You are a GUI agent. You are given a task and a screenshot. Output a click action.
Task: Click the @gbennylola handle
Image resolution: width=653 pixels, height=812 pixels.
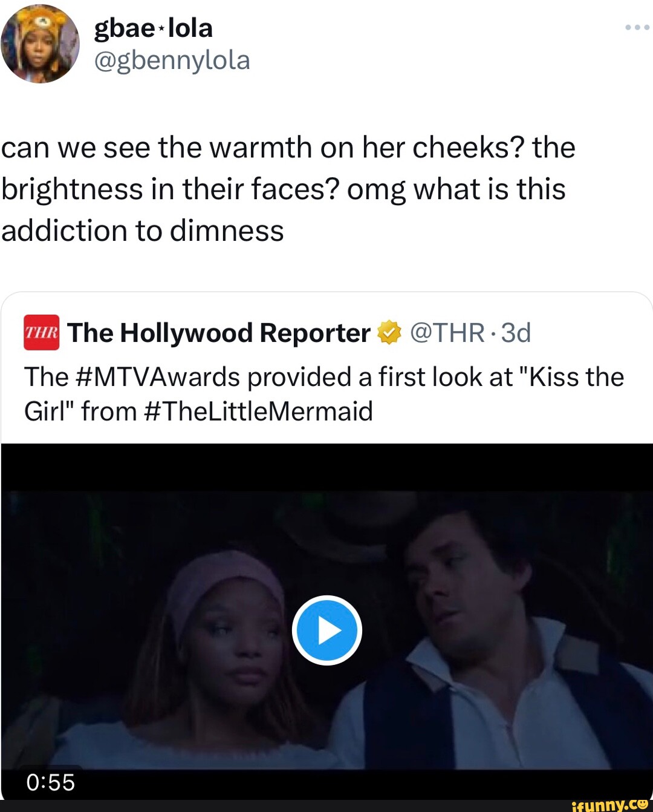tap(172, 61)
